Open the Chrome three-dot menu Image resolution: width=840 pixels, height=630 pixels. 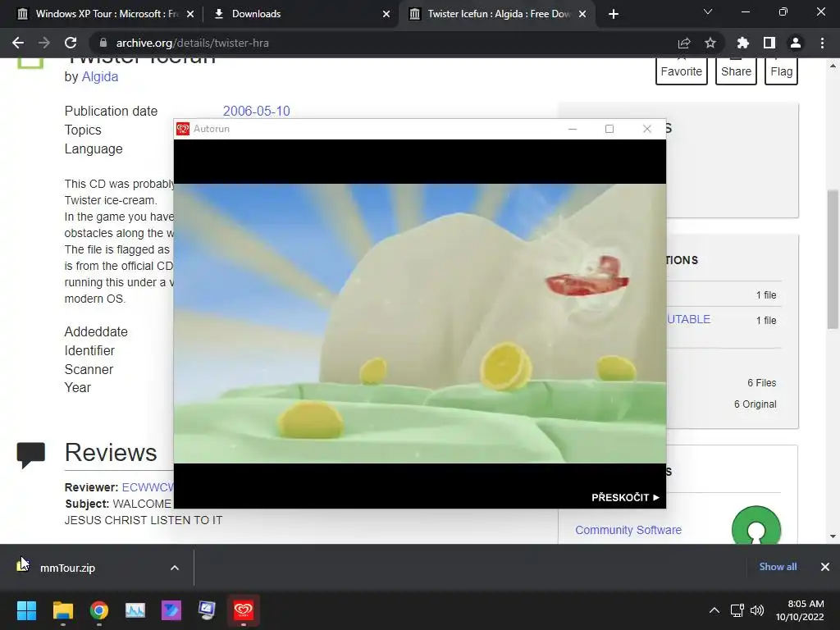click(822, 43)
